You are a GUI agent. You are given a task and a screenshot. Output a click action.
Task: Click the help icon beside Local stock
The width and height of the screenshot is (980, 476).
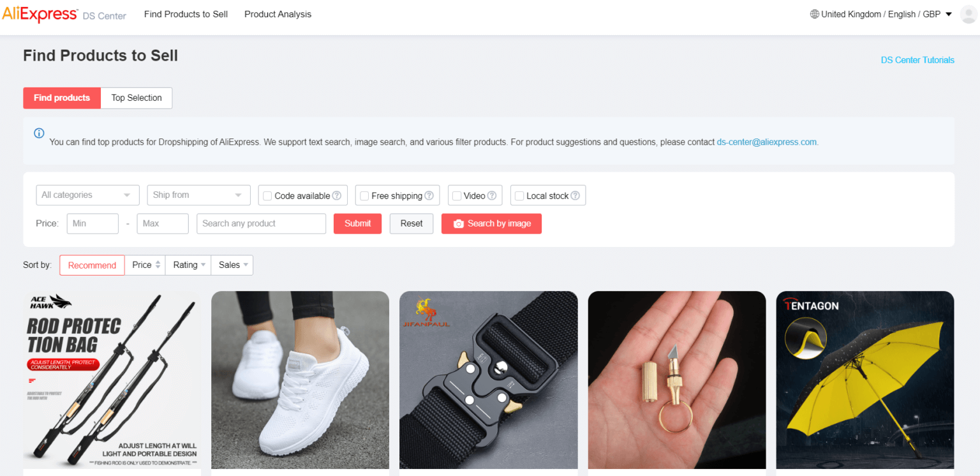(x=575, y=196)
